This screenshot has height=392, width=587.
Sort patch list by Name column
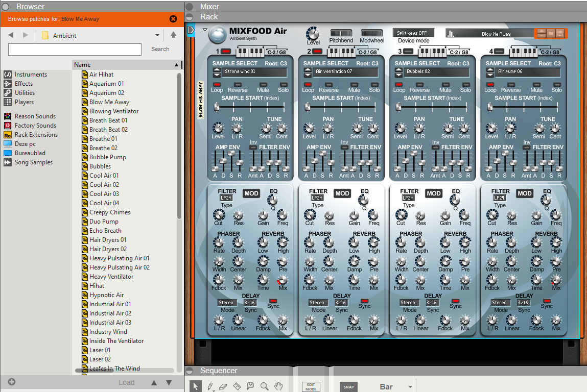(127, 65)
